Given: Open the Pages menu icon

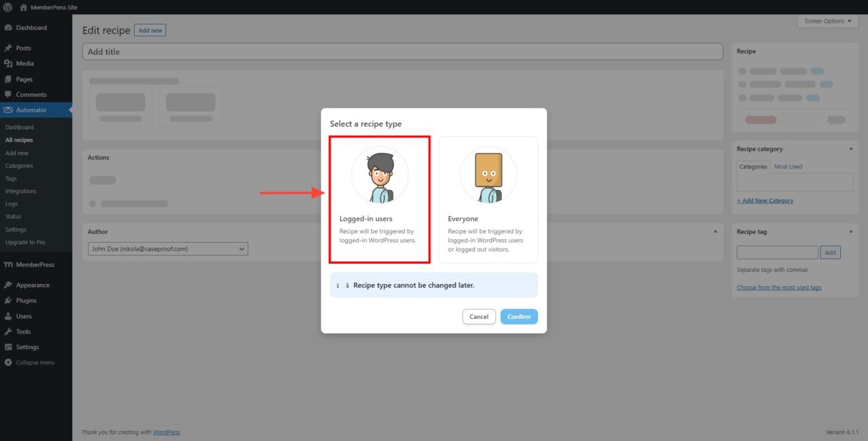Looking at the screenshot, I should [8, 79].
